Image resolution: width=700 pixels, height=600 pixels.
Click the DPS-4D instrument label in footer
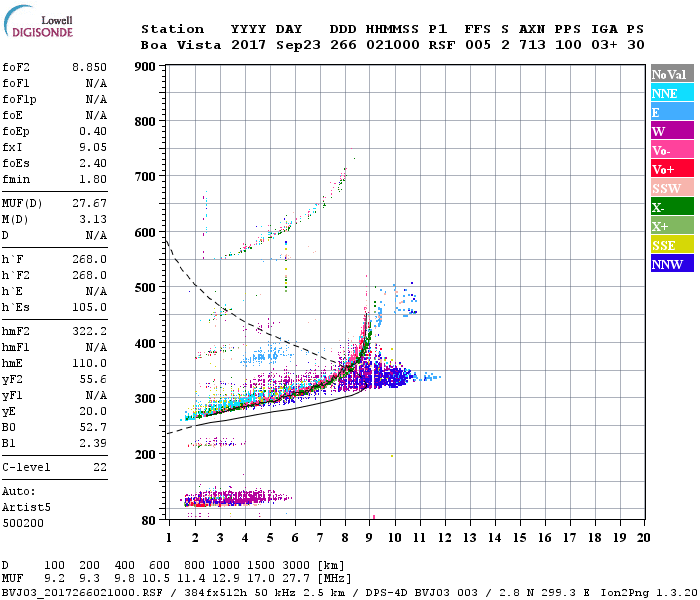tap(388, 593)
